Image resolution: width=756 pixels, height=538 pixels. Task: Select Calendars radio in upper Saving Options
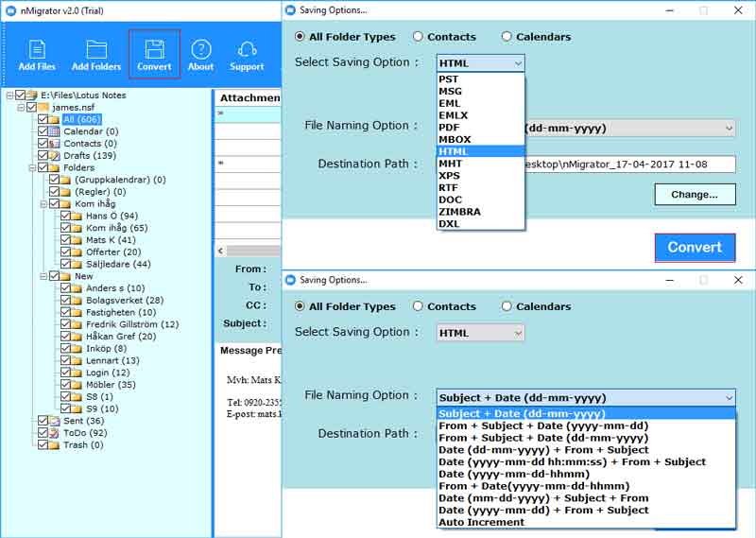507,37
